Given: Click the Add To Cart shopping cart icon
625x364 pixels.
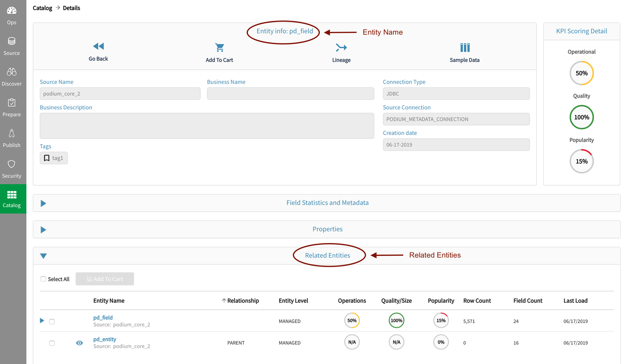Looking at the screenshot, I should click(219, 47).
